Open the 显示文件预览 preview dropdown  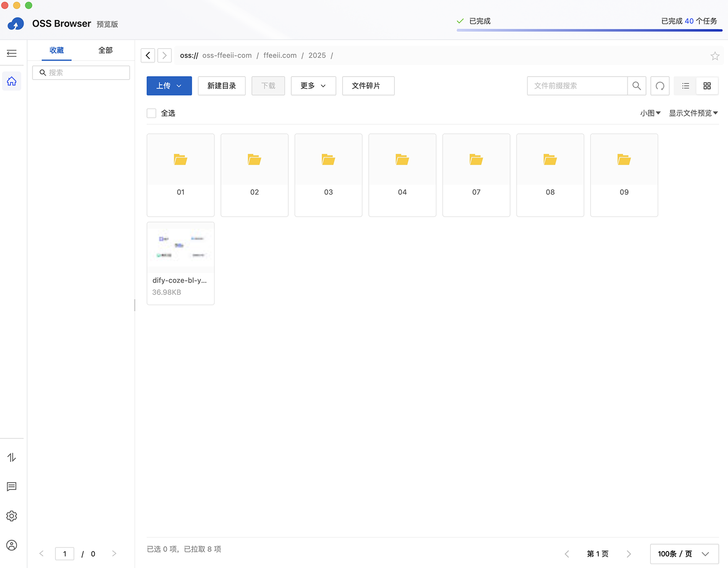(693, 113)
